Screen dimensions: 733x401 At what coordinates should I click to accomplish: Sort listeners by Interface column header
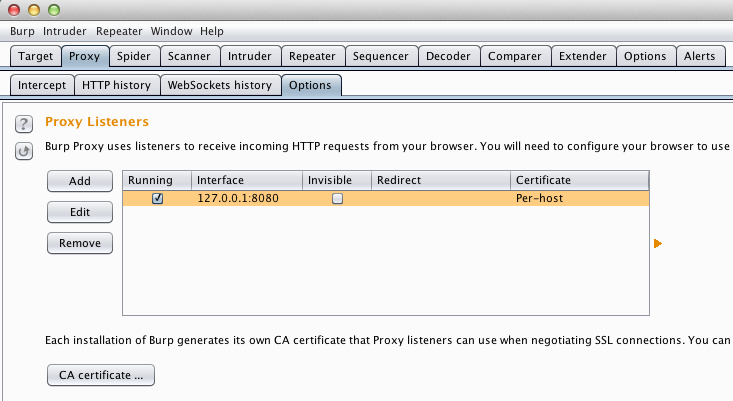click(x=246, y=180)
